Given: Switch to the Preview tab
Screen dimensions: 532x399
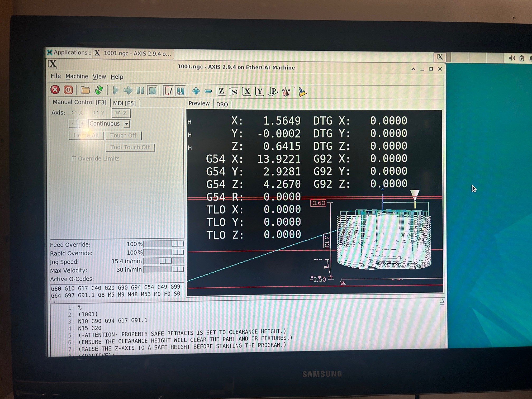Looking at the screenshot, I should [199, 103].
